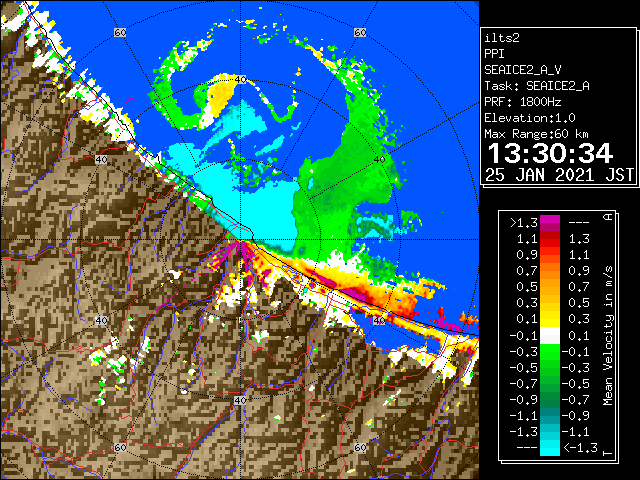The width and height of the screenshot is (640, 480).
Task: Select the "Task: SEAICE2_A" line
Action: (x=537, y=86)
